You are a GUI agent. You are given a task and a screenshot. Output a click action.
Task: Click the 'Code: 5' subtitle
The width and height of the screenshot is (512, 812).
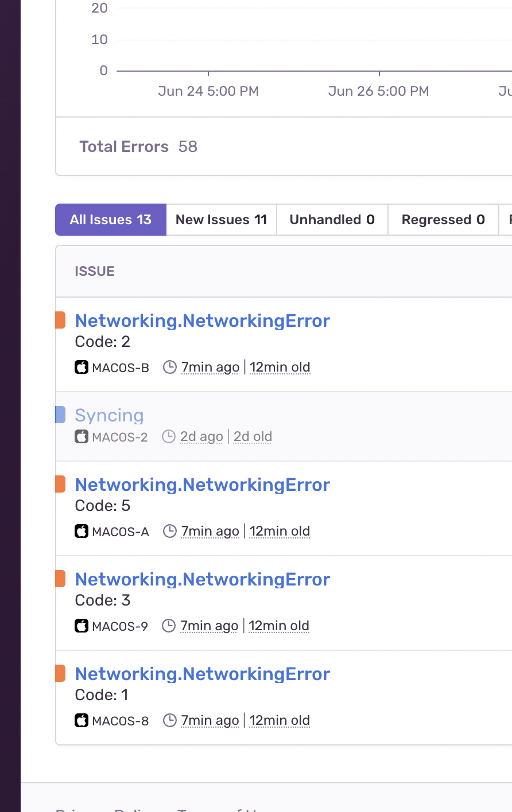point(103,506)
